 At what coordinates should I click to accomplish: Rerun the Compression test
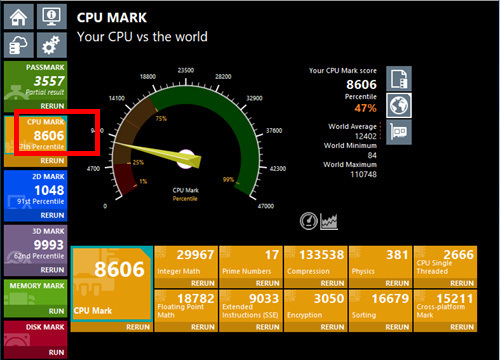click(x=332, y=283)
